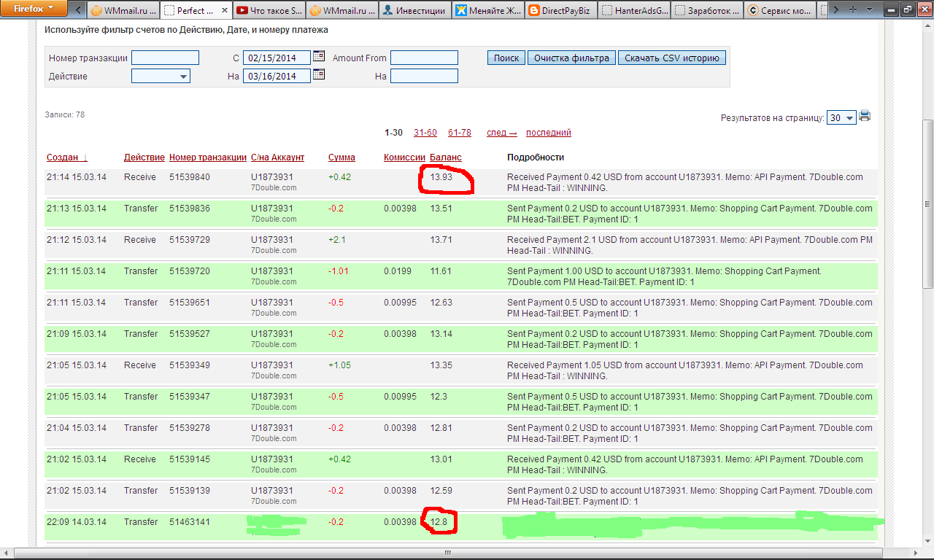Go to records page 61-78
934x560 pixels.
click(460, 133)
